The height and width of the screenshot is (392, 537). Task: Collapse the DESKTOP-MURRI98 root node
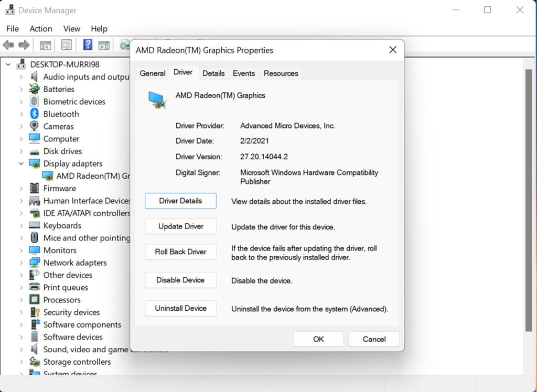[8, 64]
